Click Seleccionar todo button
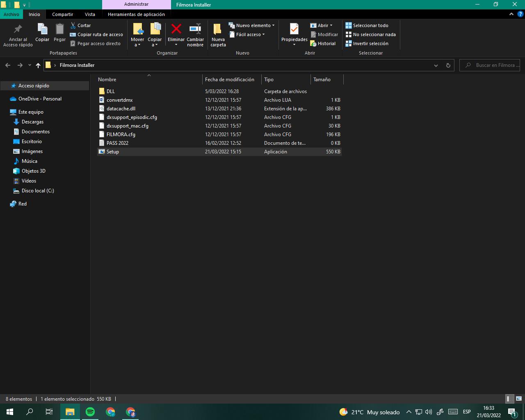525x420 pixels. click(x=367, y=25)
